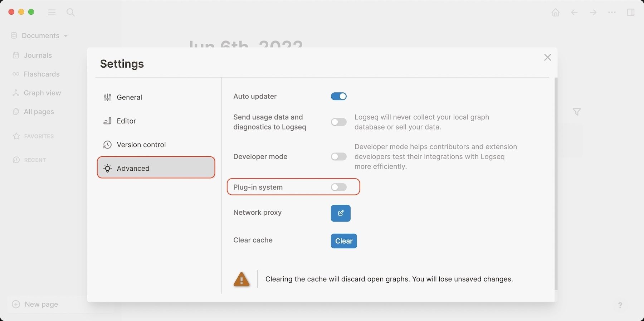Open the search magnifier icon
The width and height of the screenshot is (644, 321).
click(70, 13)
